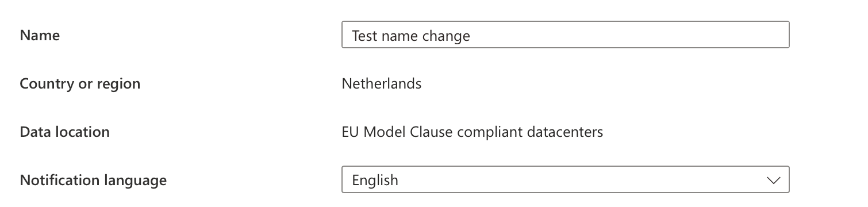This screenshot has width=868, height=207.
Task: Click on 'Test name change' text
Action: point(411,36)
